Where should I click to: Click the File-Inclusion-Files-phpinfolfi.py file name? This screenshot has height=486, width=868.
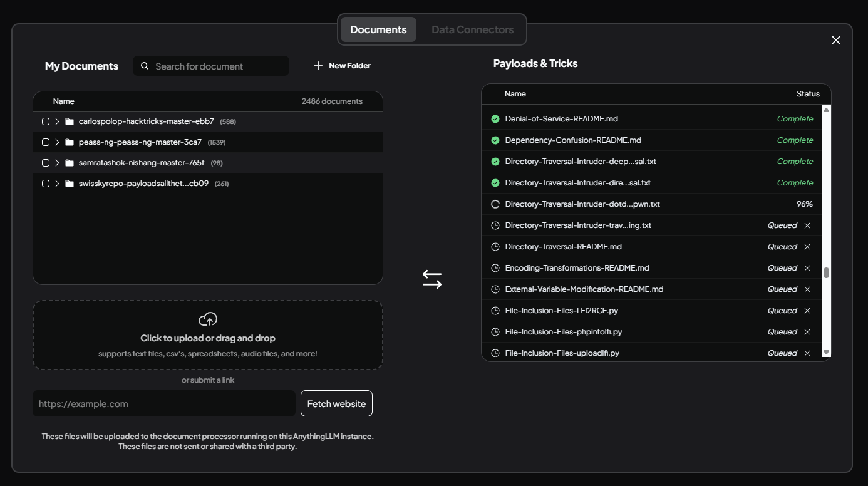(x=564, y=332)
